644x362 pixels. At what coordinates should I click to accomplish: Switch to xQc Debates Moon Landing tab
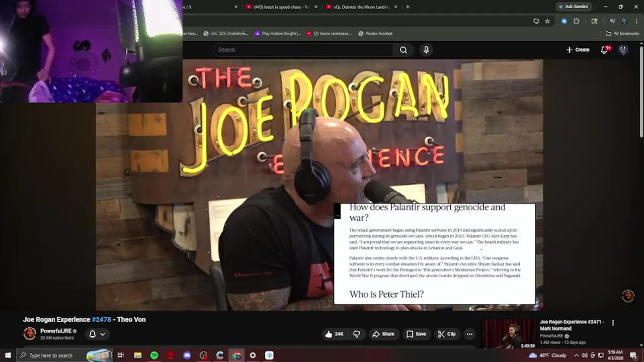[360, 7]
